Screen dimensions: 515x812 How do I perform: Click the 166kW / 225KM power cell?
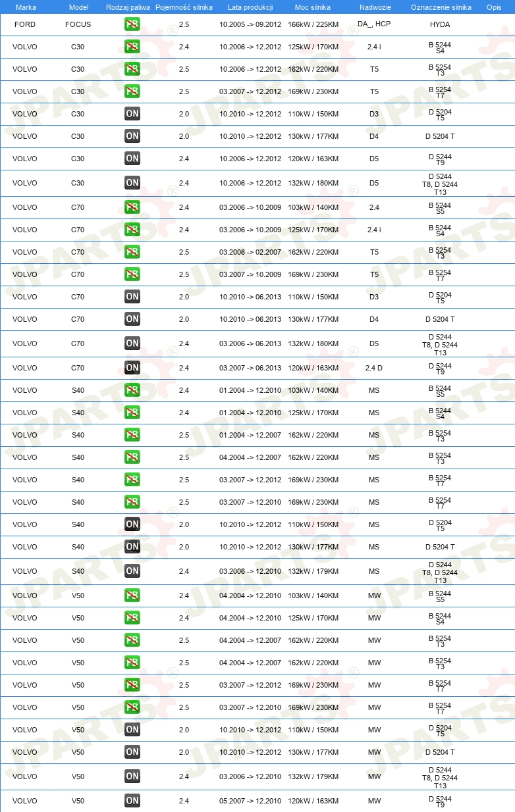point(313,24)
